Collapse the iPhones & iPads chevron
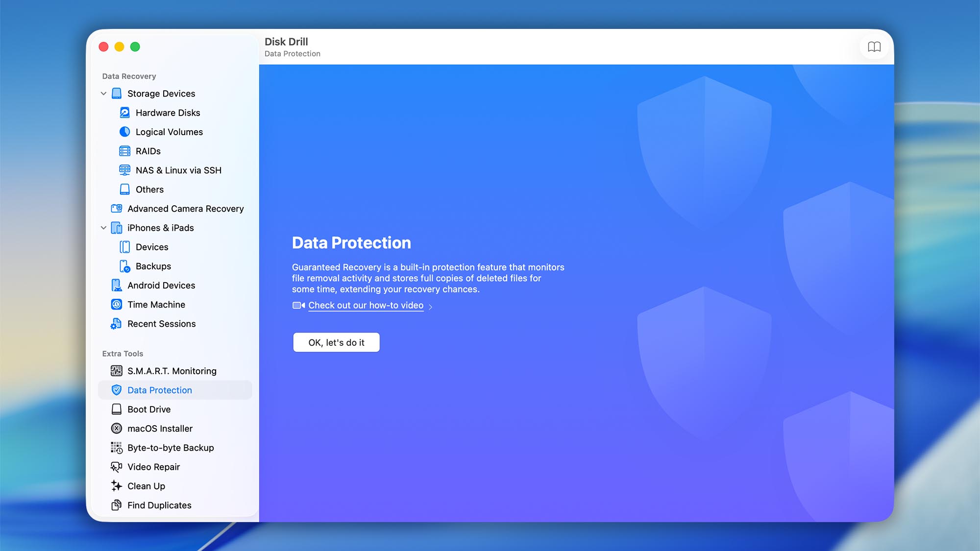980x551 pixels. pos(103,228)
